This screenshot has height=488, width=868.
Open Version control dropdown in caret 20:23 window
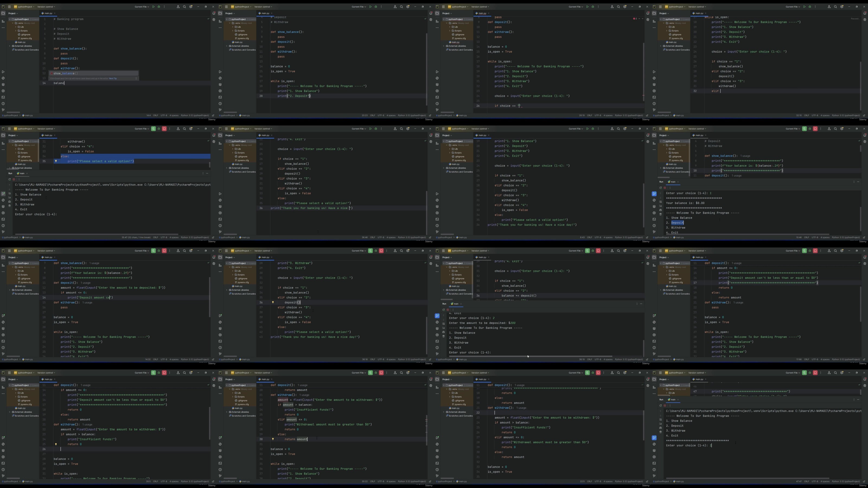pyautogui.click(x=263, y=7)
